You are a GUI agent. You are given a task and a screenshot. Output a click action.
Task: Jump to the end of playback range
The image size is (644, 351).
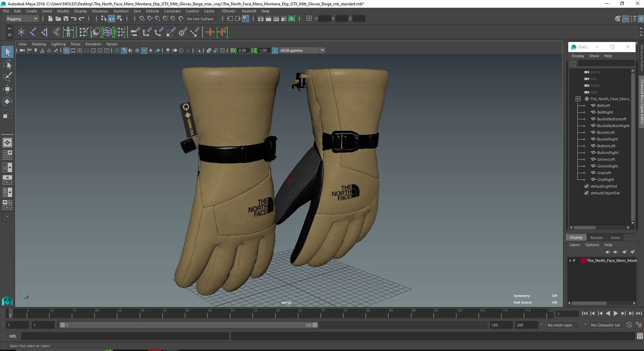point(639,313)
